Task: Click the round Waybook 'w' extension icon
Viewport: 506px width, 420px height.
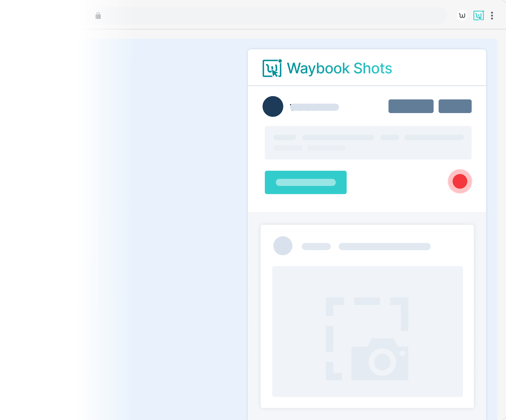Action: pos(462,16)
